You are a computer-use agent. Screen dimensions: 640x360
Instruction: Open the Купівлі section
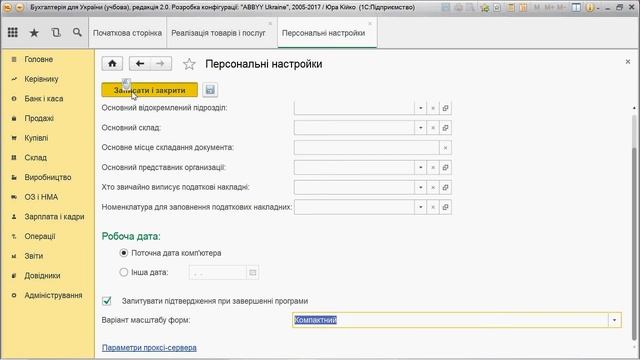36,138
